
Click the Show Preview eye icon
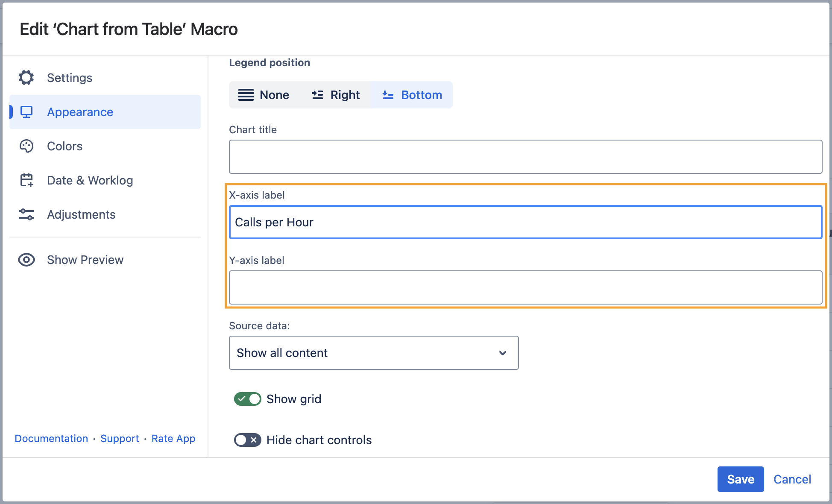click(x=26, y=260)
